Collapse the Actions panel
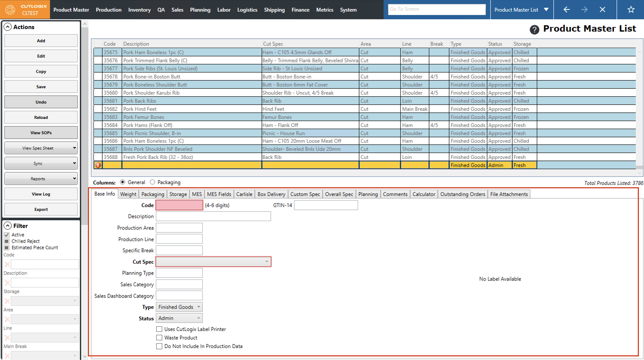The height and width of the screenshot is (360, 644). click(x=8, y=27)
